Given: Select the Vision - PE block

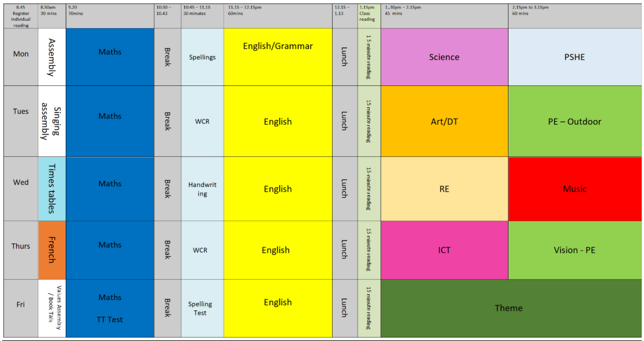Looking at the screenshot, I should 574,250.
